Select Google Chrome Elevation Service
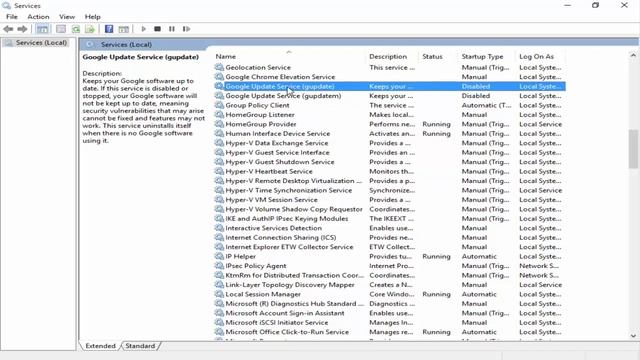 click(x=389, y=77)
